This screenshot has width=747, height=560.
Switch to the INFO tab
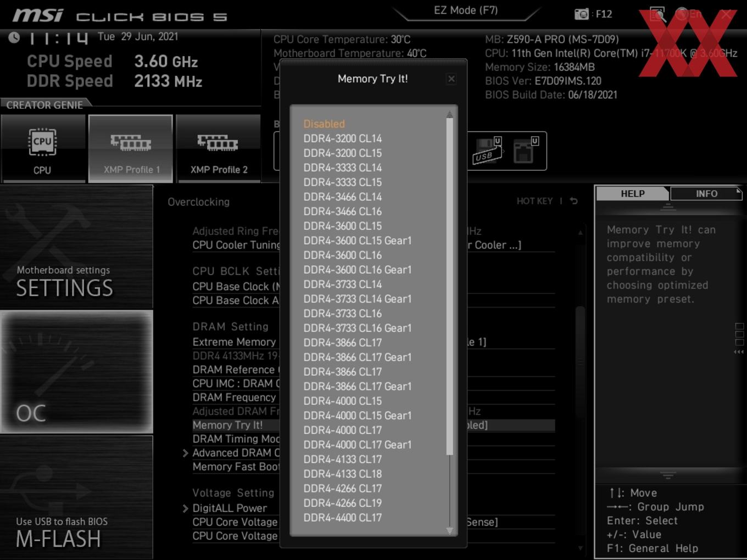(x=706, y=194)
